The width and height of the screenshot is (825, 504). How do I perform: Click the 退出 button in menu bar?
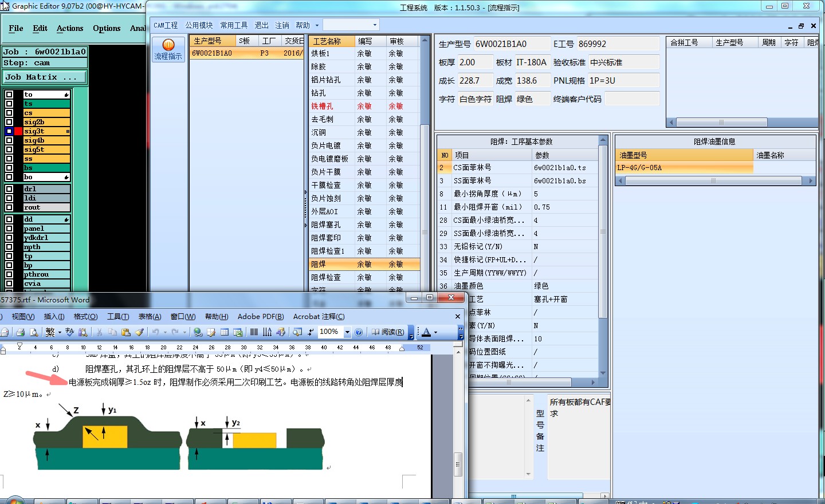(x=261, y=25)
